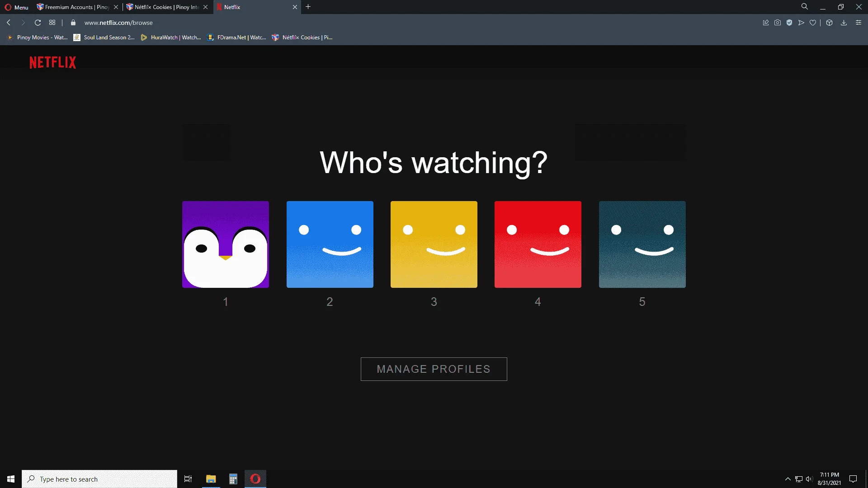The width and height of the screenshot is (868, 488).
Task: Take a snapshot with the camera icon
Action: (778, 23)
